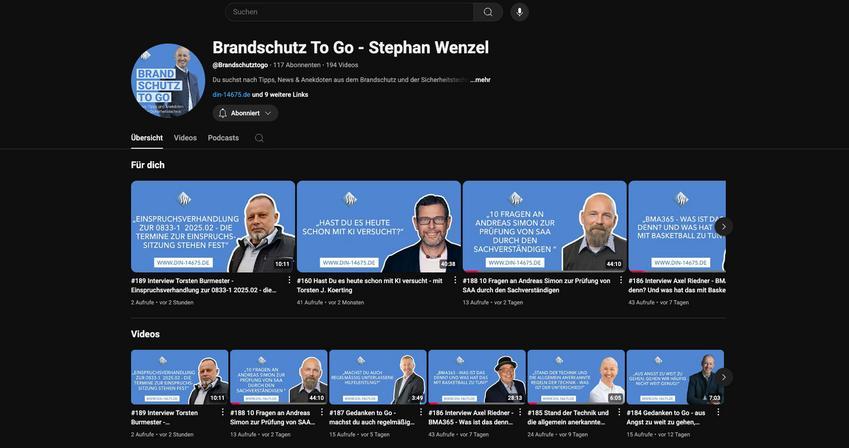Open #184 Gedanken to Go thumbnail

[x=675, y=377]
